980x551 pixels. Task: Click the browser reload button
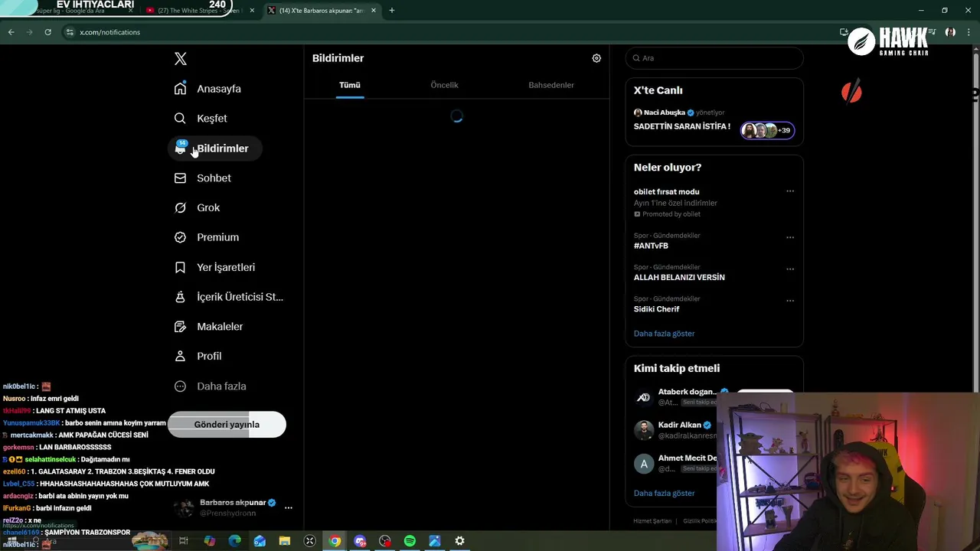[47, 32]
